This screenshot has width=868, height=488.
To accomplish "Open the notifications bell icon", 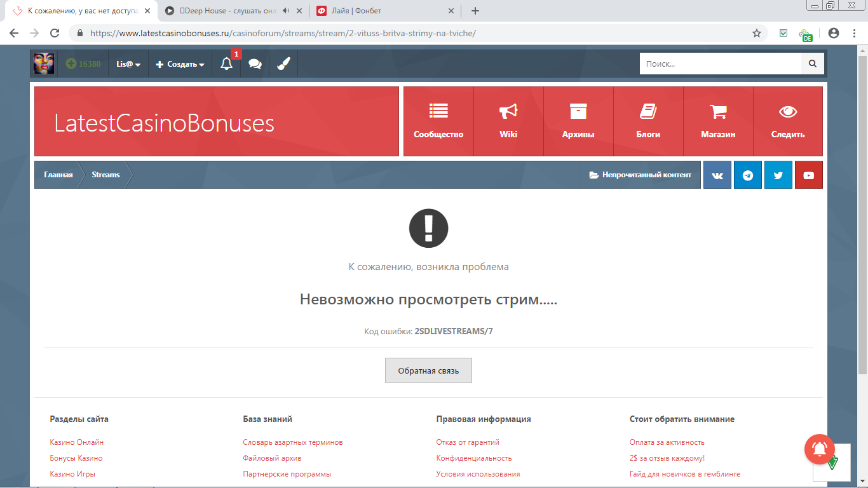I will pos(227,64).
